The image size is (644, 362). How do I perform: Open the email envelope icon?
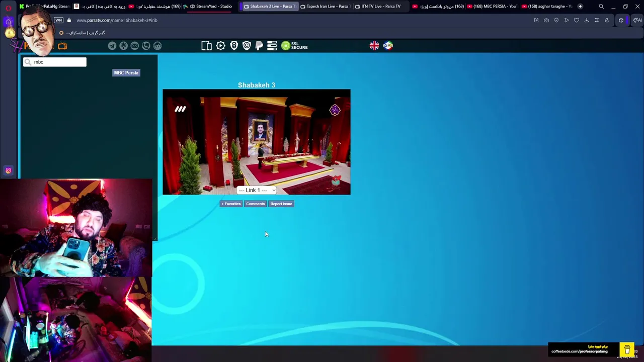pos(135,46)
